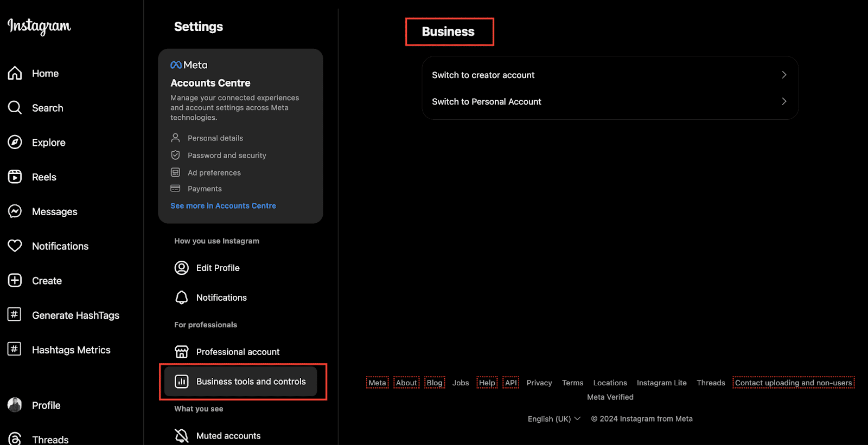The image size is (868, 445).
Task: Click the Search magnifier icon
Action: click(x=15, y=108)
